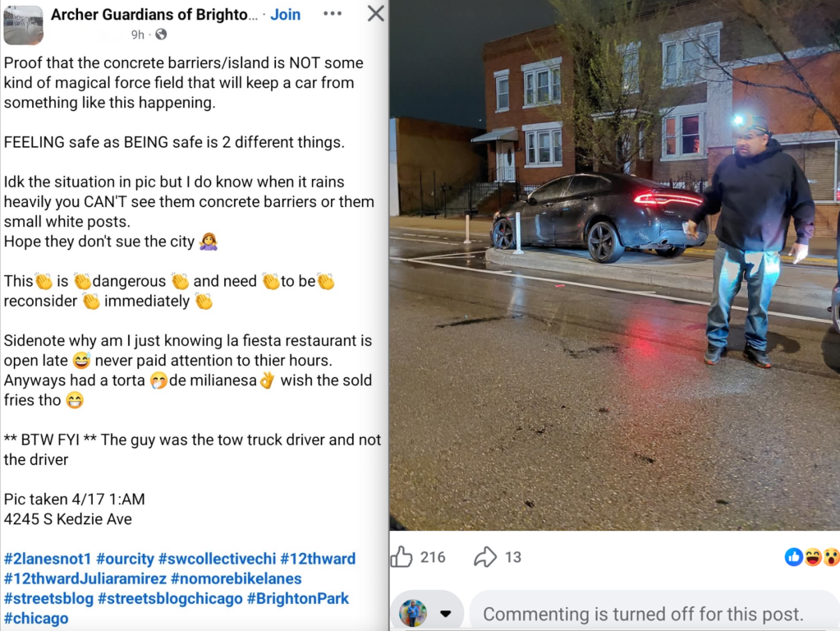The image size is (840, 631).
Task: Open the #BrightonPark hashtag
Action: click(x=298, y=598)
